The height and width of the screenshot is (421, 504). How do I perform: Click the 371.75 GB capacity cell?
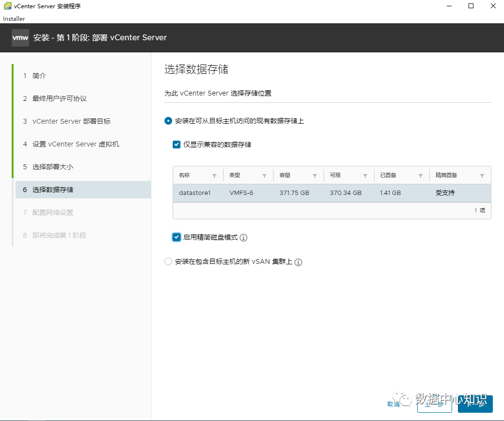click(x=294, y=193)
